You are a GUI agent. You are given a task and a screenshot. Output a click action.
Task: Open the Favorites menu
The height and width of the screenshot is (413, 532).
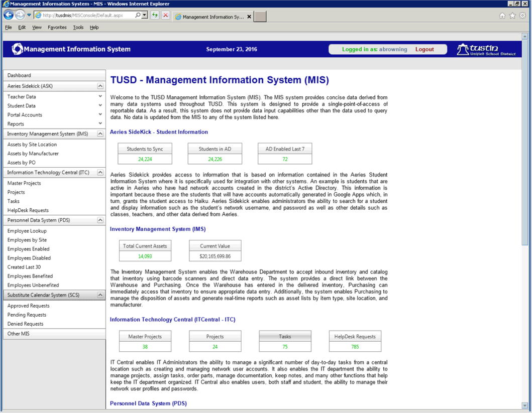click(x=57, y=28)
